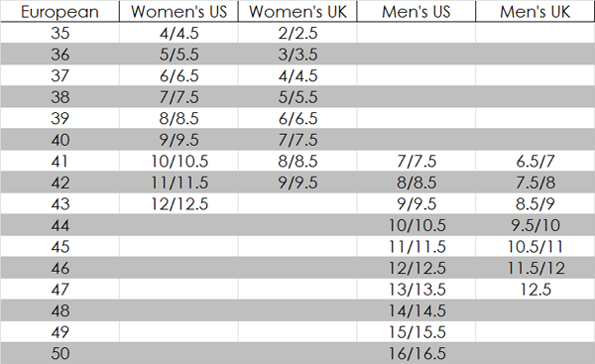Click Men's UK cell showing 12.5
This screenshot has height=364, width=595.
(x=535, y=290)
